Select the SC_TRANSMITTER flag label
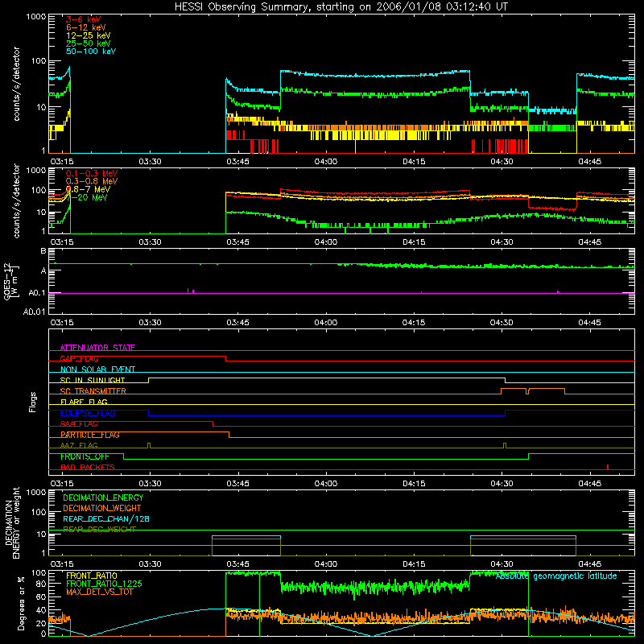644x644 pixels. coord(93,391)
